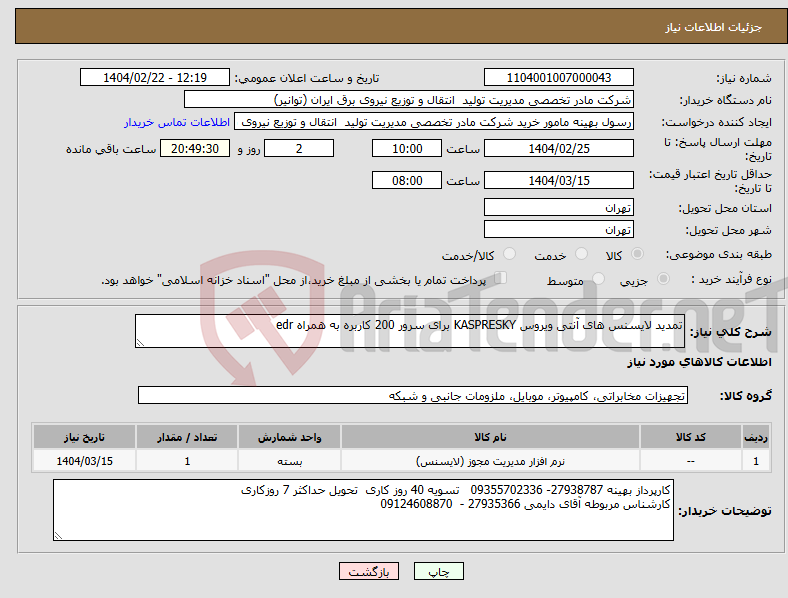Image resolution: width=788 pixels, height=598 pixels.
Task: Click the ردیف column header
Action: coord(756,437)
